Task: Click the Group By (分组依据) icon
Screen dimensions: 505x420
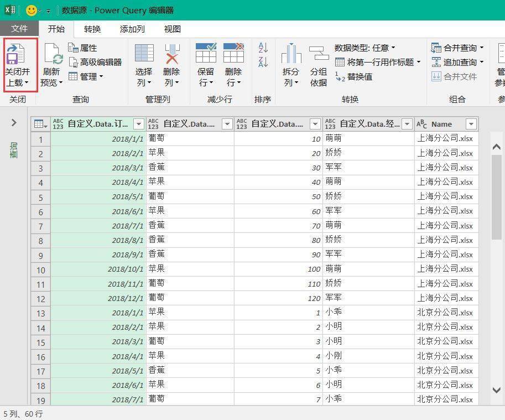Action: point(319,54)
